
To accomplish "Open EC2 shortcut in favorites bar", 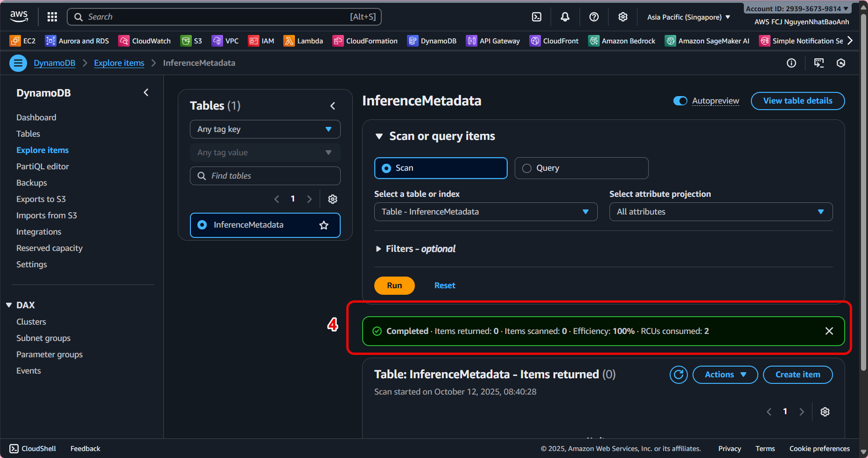I will tap(22, 41).
